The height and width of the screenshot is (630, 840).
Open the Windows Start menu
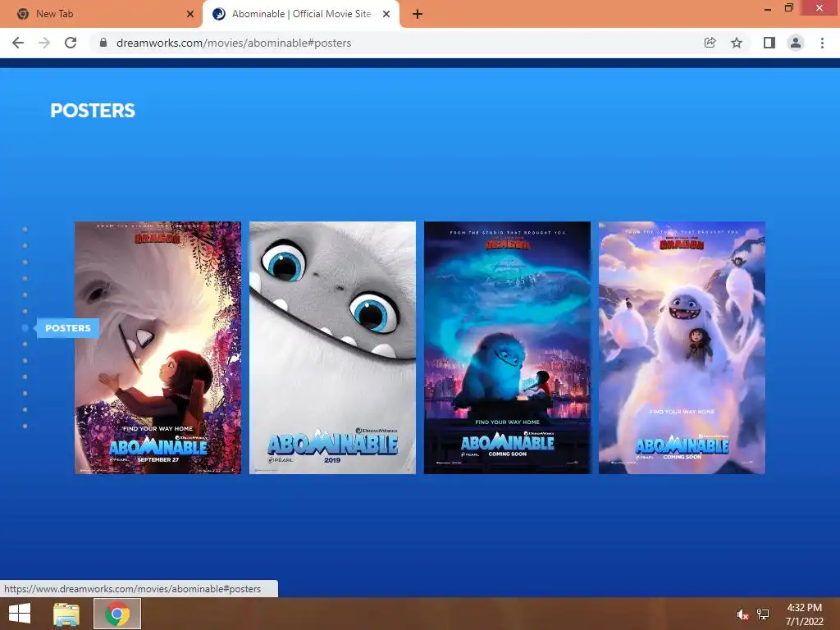click(20, 614)
